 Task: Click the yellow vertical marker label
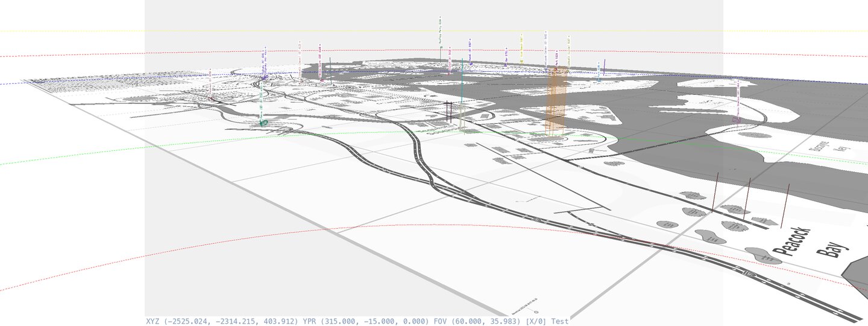[521, 48]
